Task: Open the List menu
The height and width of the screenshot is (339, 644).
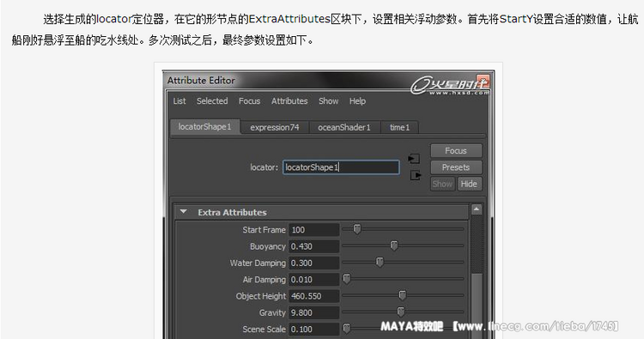Action: (x=179, y=101)
